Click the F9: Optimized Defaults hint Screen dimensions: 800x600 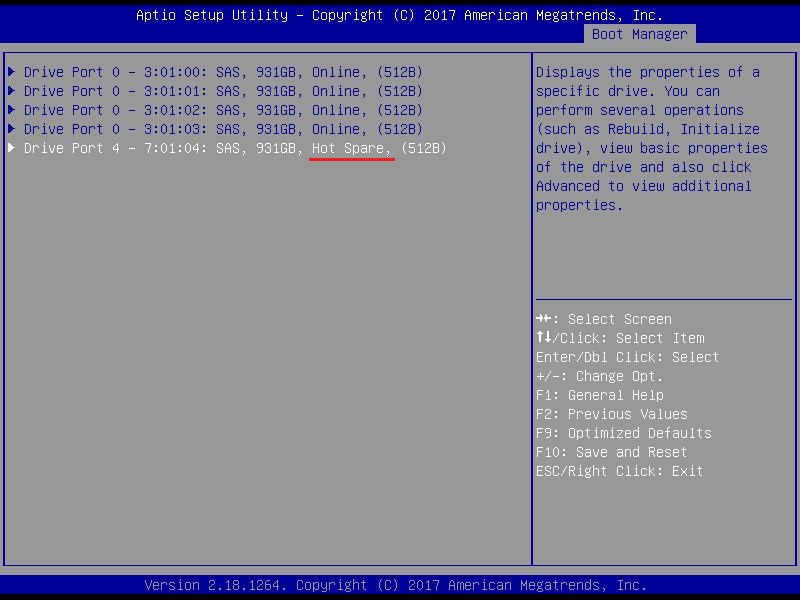[x=623, y=433]
